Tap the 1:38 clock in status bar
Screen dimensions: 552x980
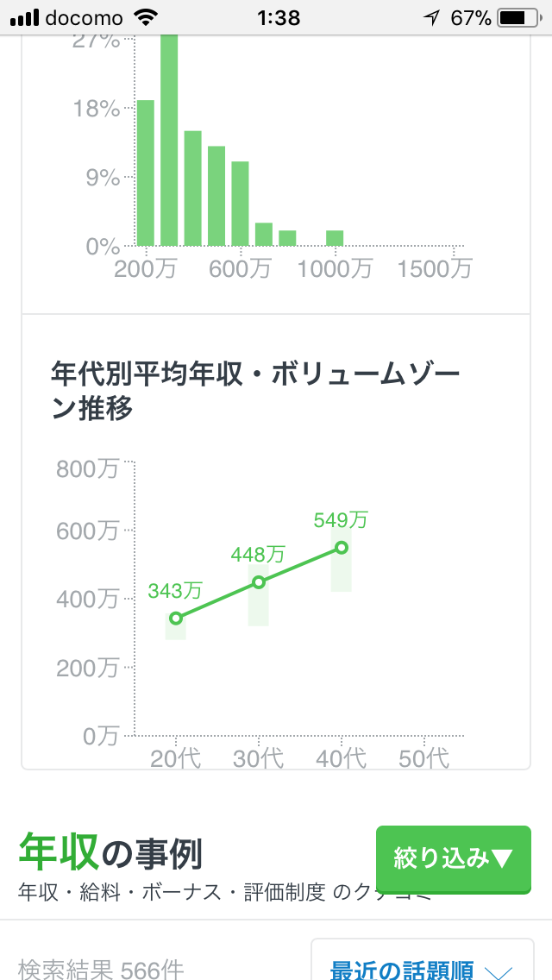coord(279,18)
